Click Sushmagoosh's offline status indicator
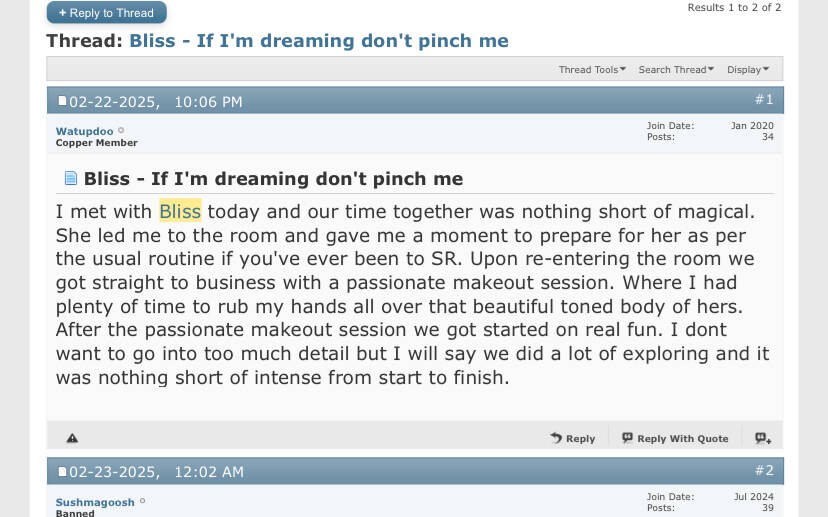The height and width of the screenshot is (517, 828). 142,501
